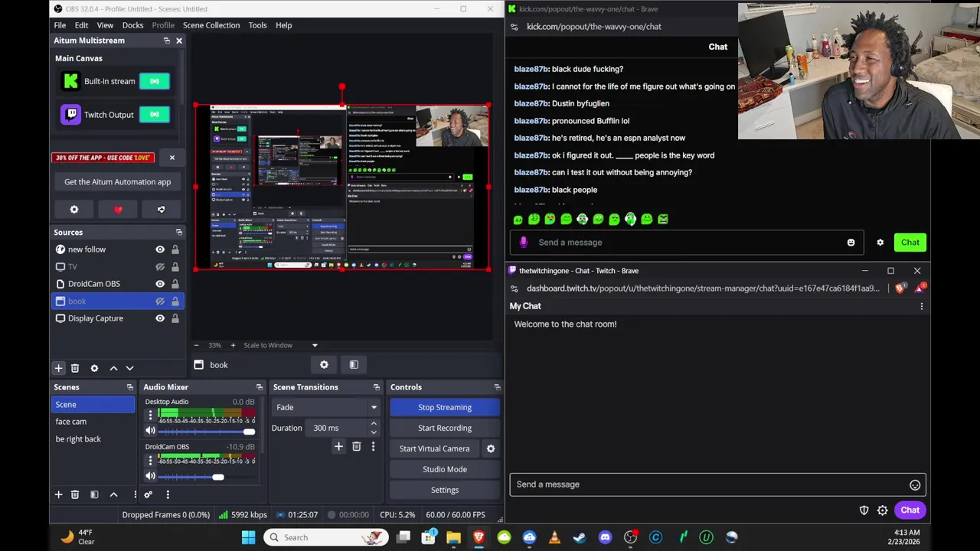Click Get the Aitum Automation app
The width and height of the screenshot is (980, 551).
click(118, 182)
